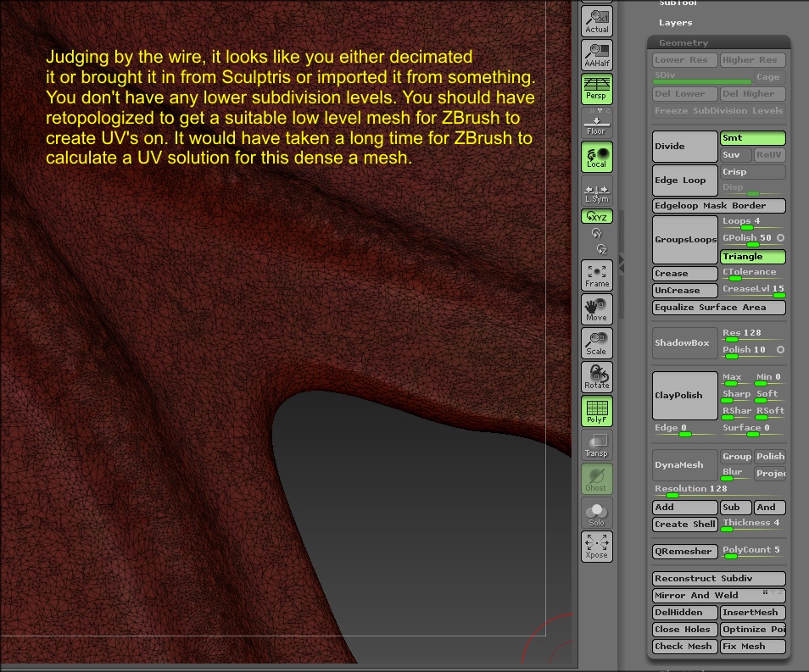This screenshot has height=672, width=809.
Task: Adjust CreaseLvl 15 slider
Action: coord(753,291)
